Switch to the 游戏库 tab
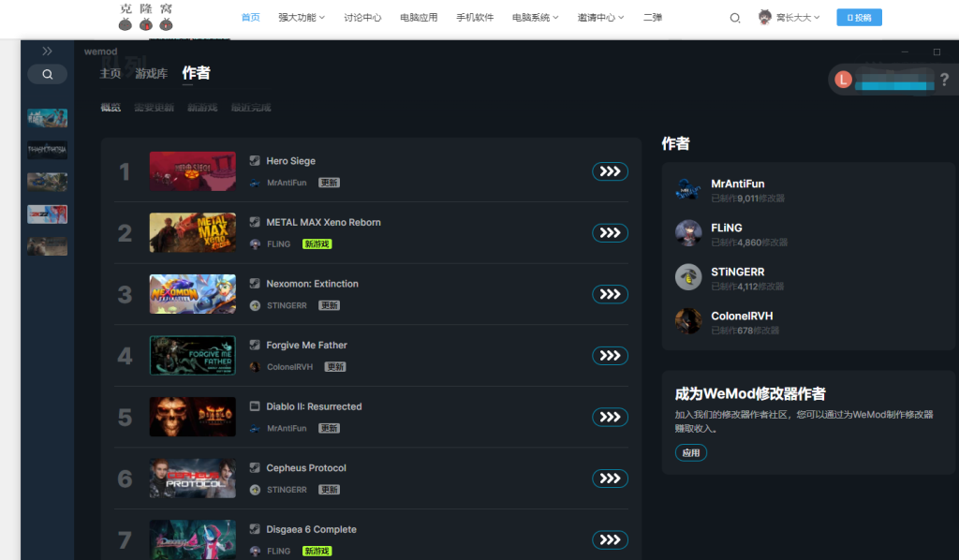The height and width of the screenshot is (560, 959). click(x=151, y=73)
